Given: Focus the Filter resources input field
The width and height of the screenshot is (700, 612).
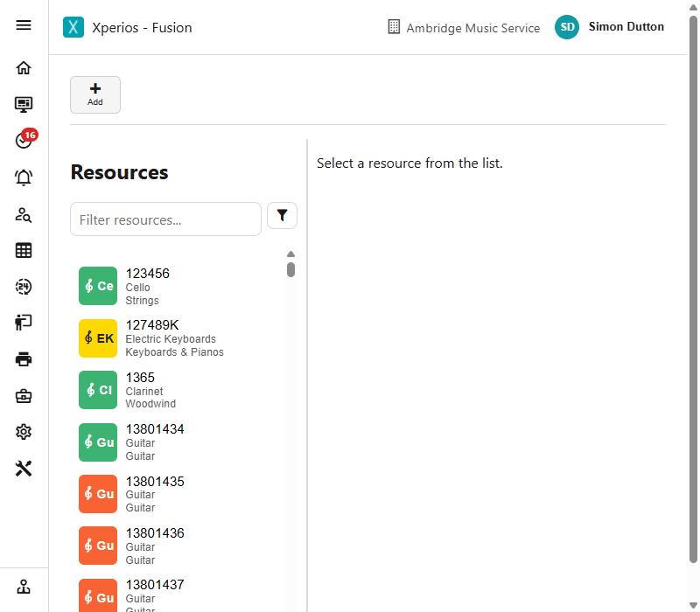Looking at the screenshot, I should tap(165, 219).
